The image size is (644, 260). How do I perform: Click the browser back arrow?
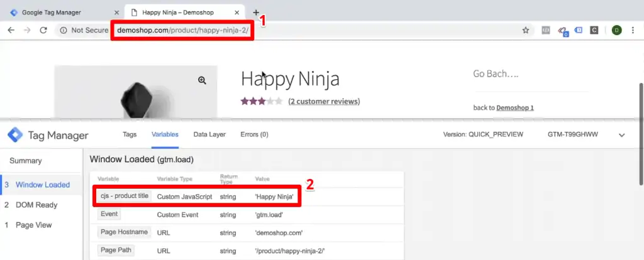tap(11, 30)
